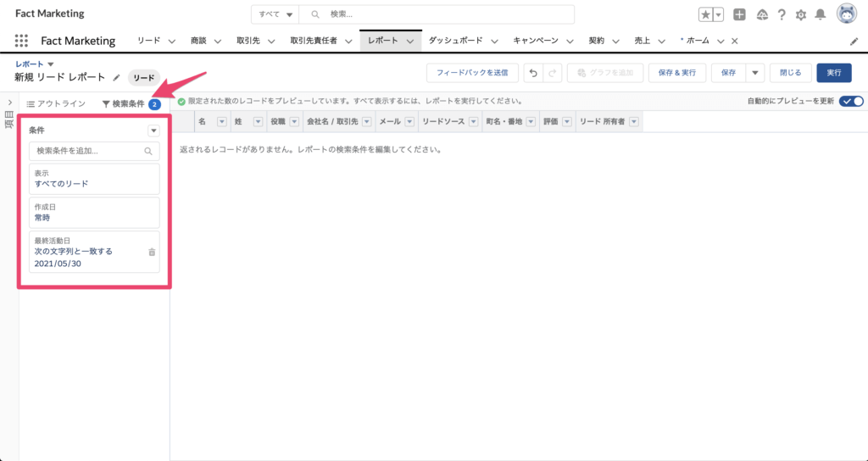
Task: Open the 商談 tab chevron menu
Action: pos(218,41)
